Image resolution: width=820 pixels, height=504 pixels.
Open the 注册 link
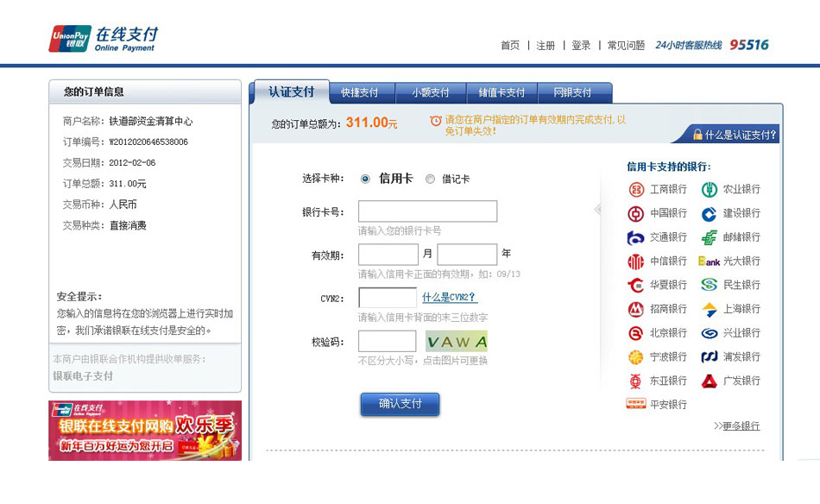546,46
